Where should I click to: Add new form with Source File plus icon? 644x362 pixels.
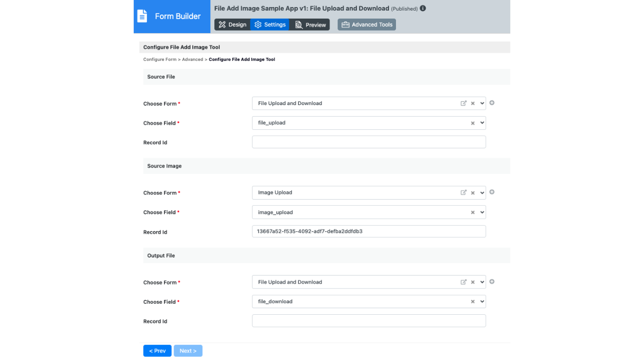pos(492,103)
